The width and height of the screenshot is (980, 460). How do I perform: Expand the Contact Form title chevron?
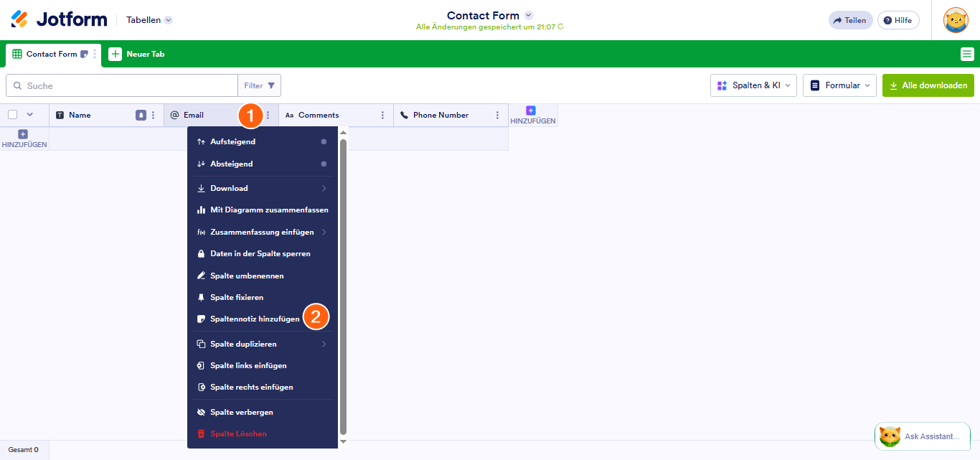[529, 15]
